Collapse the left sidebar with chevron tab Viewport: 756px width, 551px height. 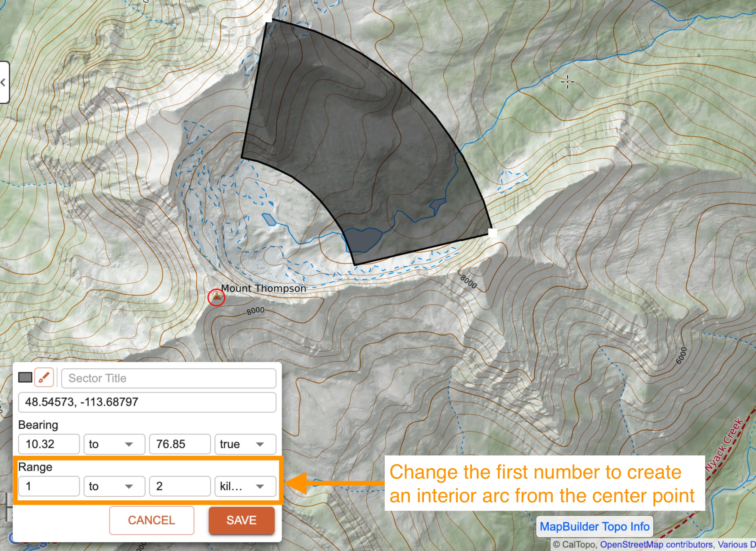click(4, 82)
